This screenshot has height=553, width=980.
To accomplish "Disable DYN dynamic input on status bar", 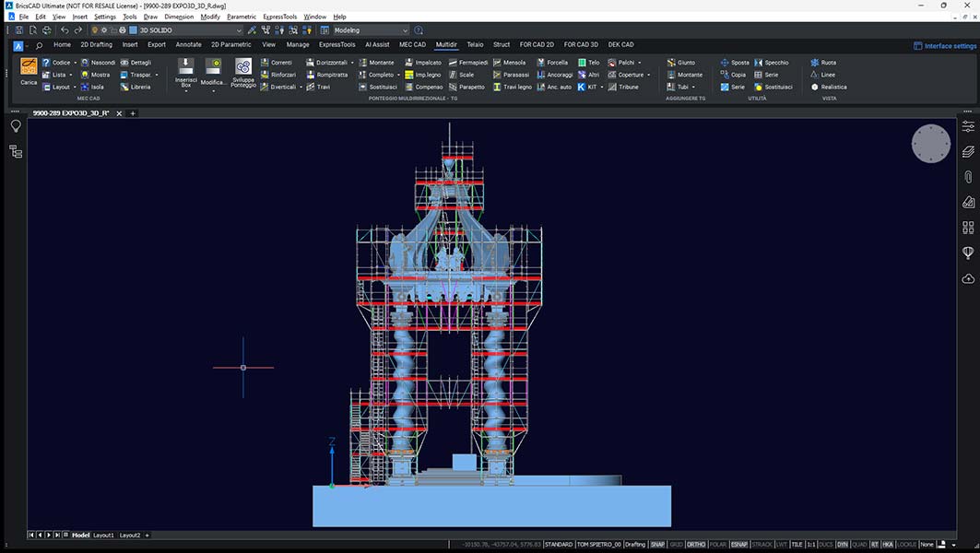I will (x=844, y=544).
